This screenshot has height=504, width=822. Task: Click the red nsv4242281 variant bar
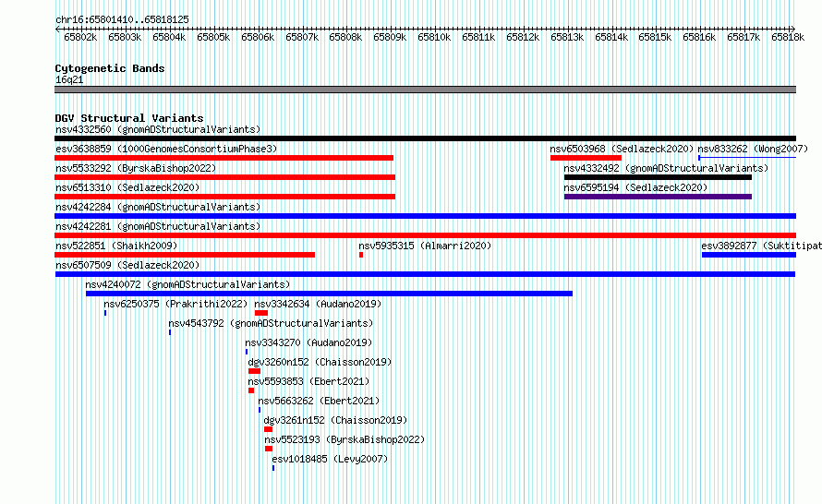[425, 235]
